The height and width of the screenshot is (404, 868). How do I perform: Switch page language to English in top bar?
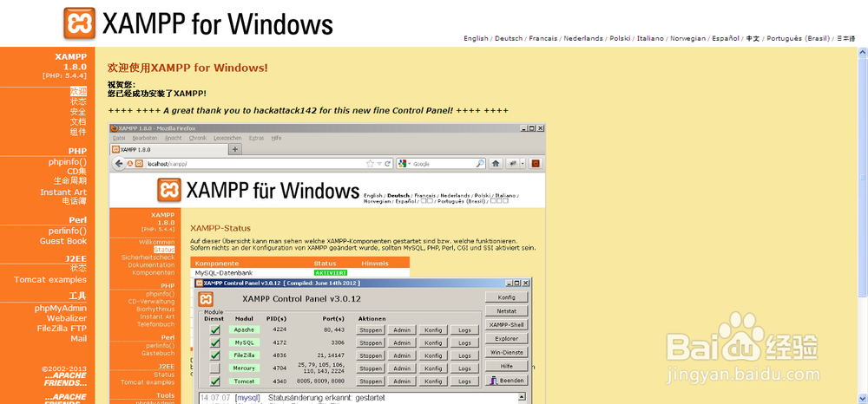476,39
